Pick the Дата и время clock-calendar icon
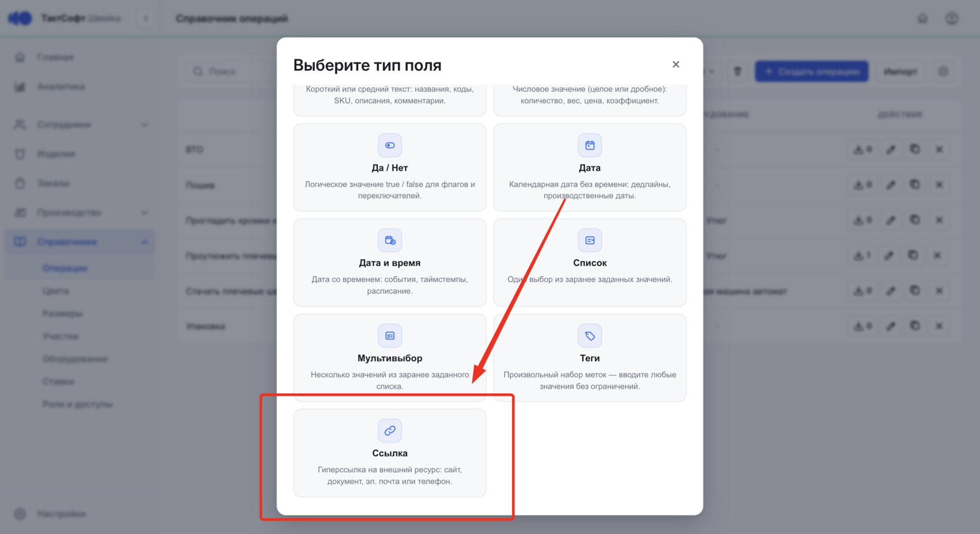This screenshot has width=980, height=534. pyautogui.click(x=390, y=240)
